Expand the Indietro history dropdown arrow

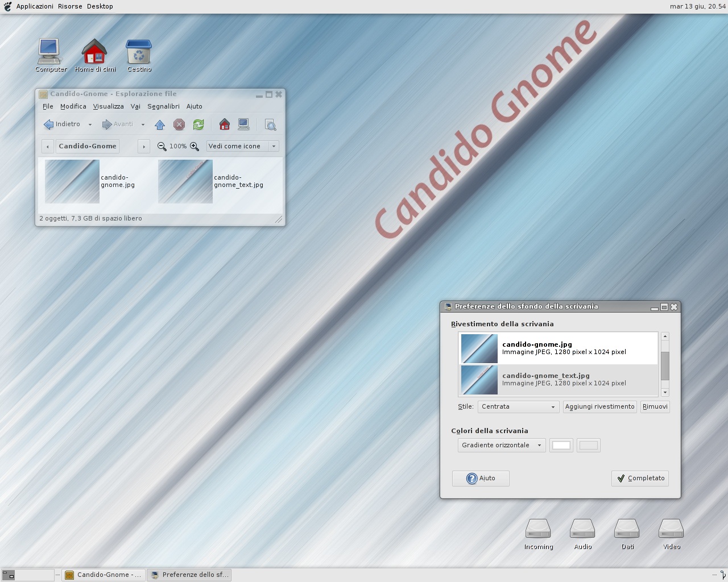[x=90, y=124]
